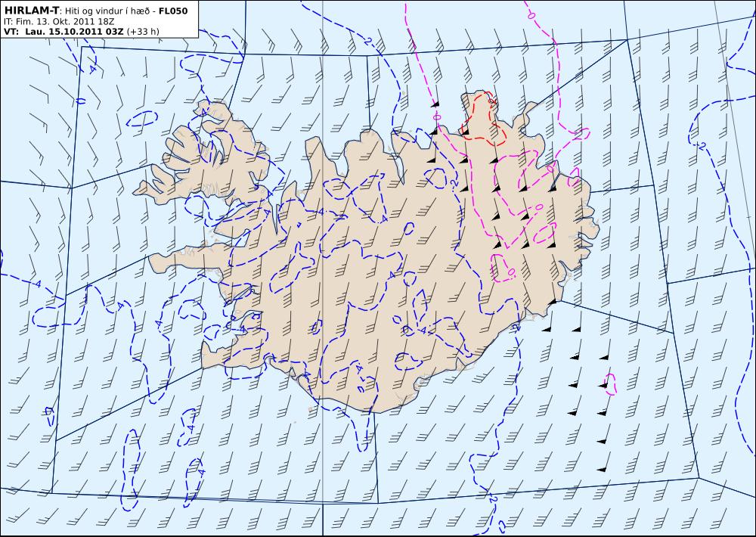Click the red dashed contour over northeast Iceland
This screenshot has height=537, width=756.
(x=484, y=118)
